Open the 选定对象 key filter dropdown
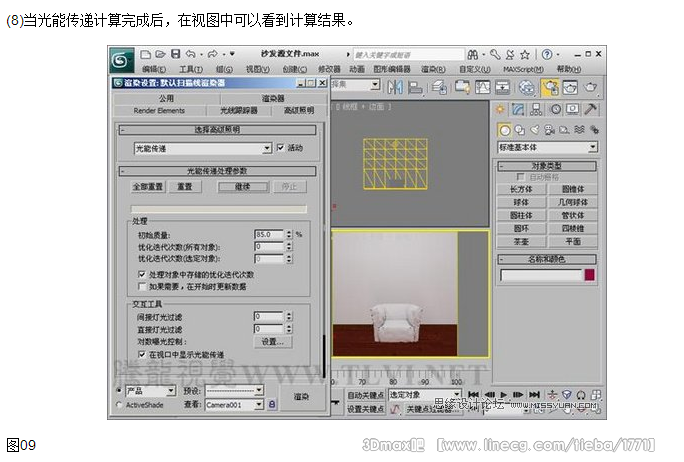Viewport: 684px width, 462px height. click(424, 395)
